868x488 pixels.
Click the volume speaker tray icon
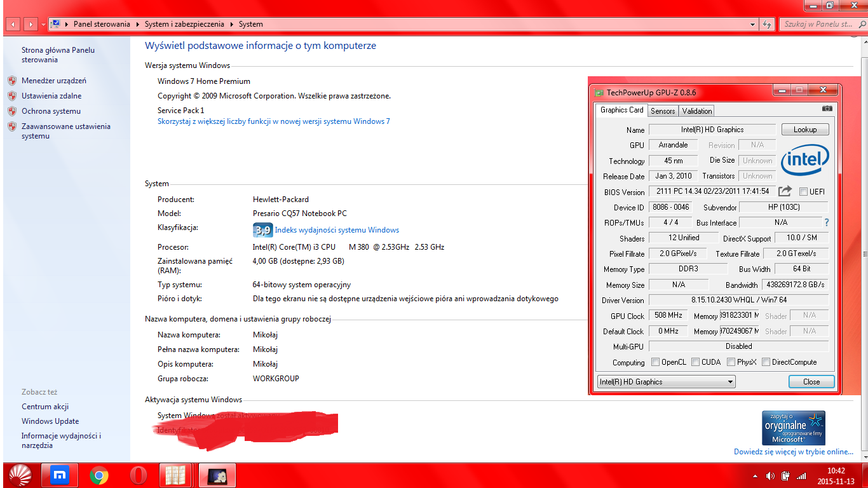click(x=770, y=475)
